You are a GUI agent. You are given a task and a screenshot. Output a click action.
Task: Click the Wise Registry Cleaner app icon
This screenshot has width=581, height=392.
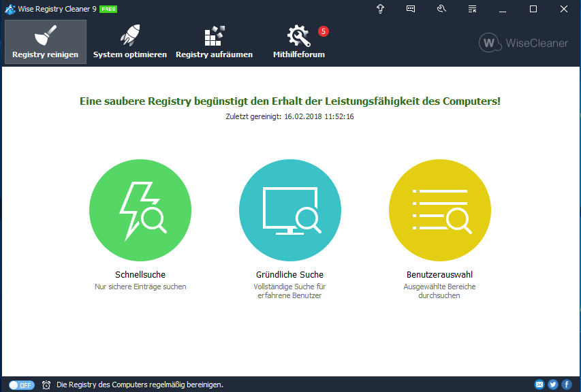[x=10, y=10]
